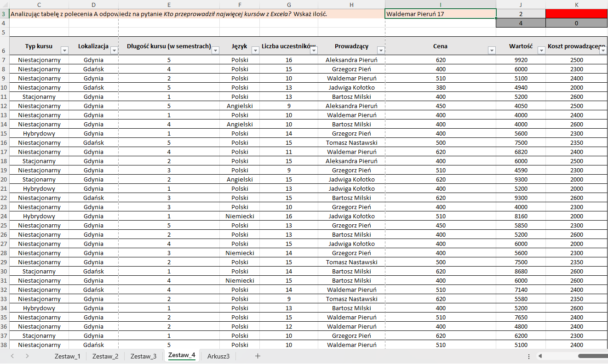This screenshot has height=364, width=608.
Task: Open the Cena filter dropdown
Action: point(492,51)
